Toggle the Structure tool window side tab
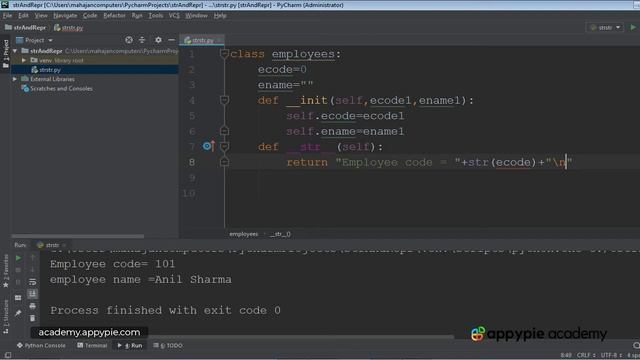Screen dimensions: 640x360 pyautogui.click(x=5, y=316)
